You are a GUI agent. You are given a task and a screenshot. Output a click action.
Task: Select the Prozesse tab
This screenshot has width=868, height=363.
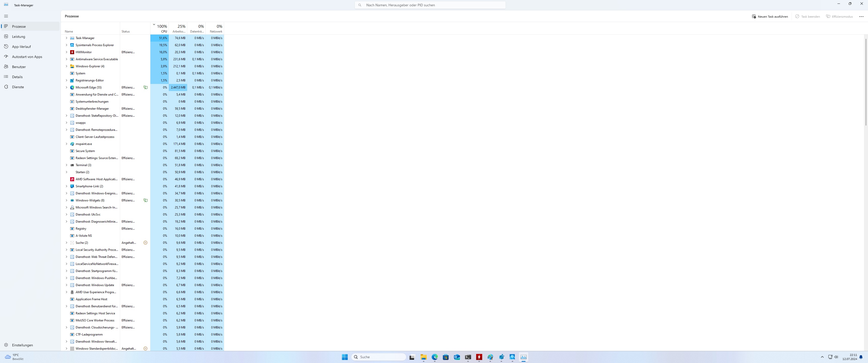19,26
